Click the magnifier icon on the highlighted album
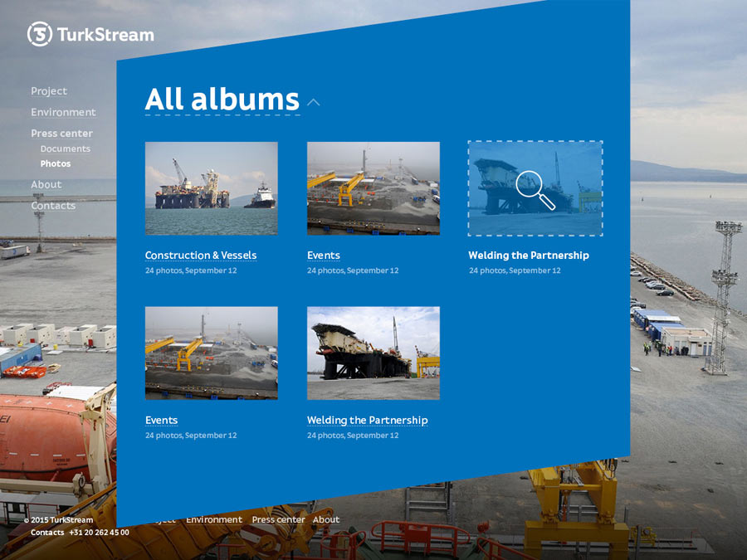Image resolution: width=747 pixels, height=560 pixels. (535, 189)
